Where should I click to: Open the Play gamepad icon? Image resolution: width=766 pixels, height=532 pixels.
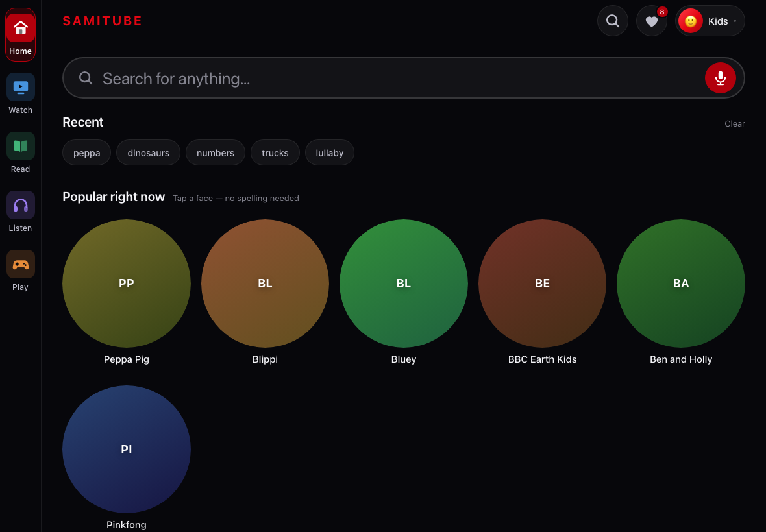click(x=21, y=264)
